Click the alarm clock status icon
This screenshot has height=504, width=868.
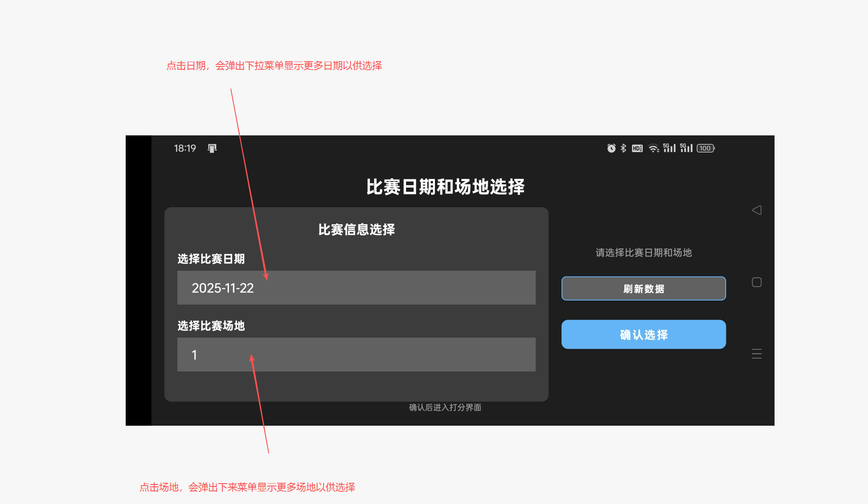point(611,148)
